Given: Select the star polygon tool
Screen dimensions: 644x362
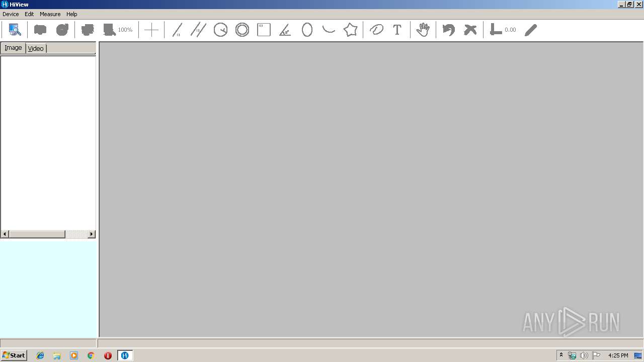Looking at the screenshot, I should (x=350, y=30).
